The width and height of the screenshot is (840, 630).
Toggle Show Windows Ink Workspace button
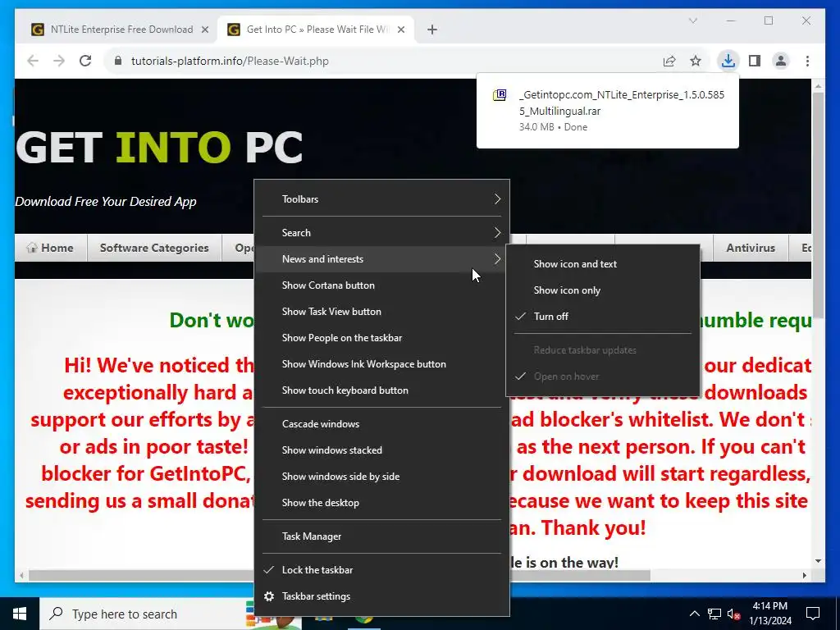[x=381, y=363]
